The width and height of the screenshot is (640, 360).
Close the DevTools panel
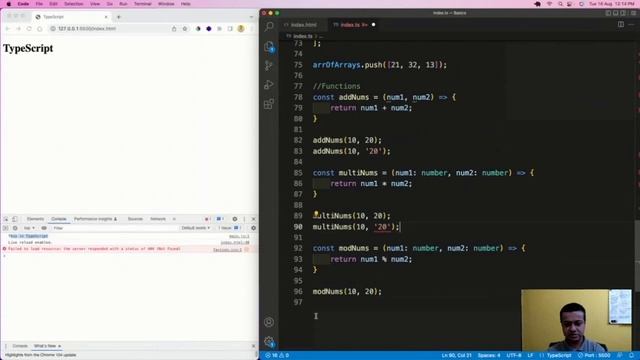253,219
